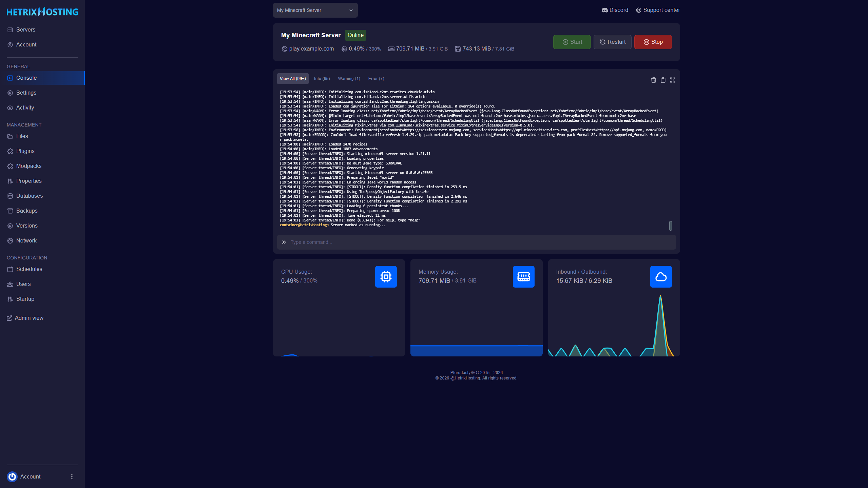Filter console by Error (7) tab
Viewport: 868px width, 488px height.
point(376,79)
